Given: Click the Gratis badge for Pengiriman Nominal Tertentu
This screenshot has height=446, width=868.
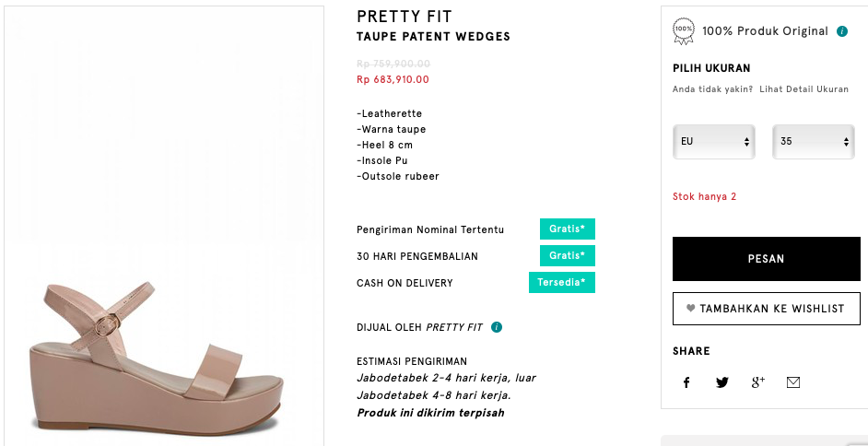Looking at the screenshot, I should click(x=568, y=229).
